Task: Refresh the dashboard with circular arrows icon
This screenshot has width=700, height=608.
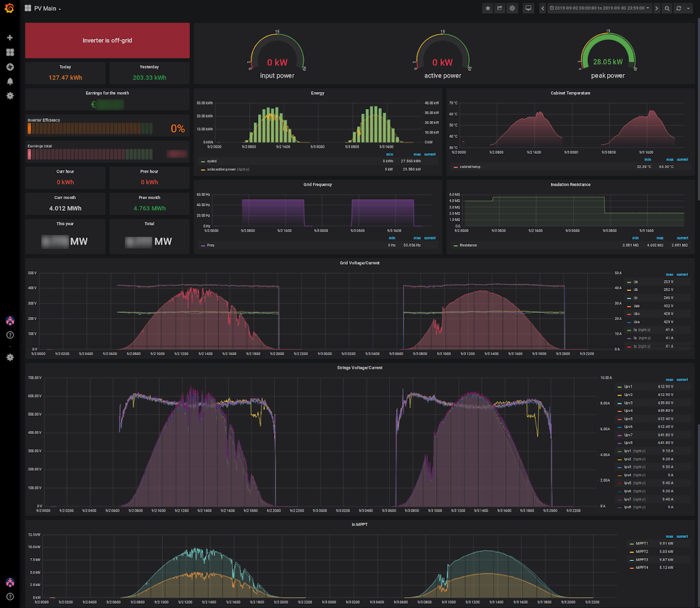Action: pos(679,8)
